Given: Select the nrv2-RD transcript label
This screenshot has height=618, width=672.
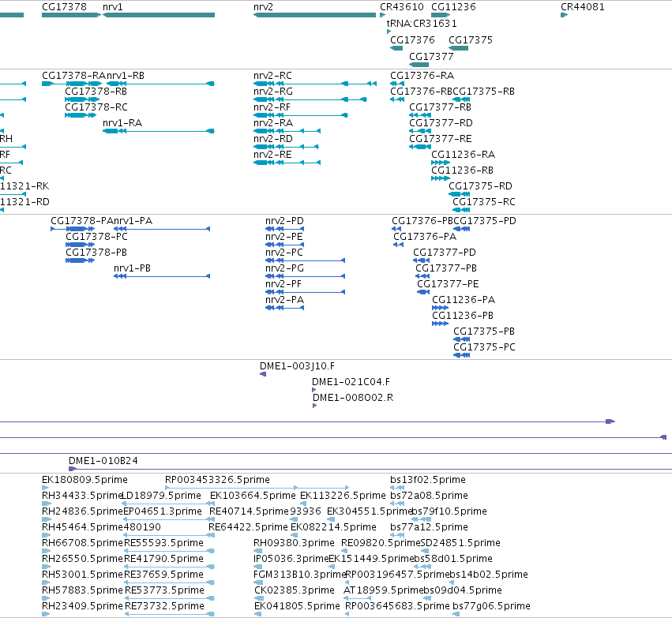Looking at the screenshot, I should point(273,138).
